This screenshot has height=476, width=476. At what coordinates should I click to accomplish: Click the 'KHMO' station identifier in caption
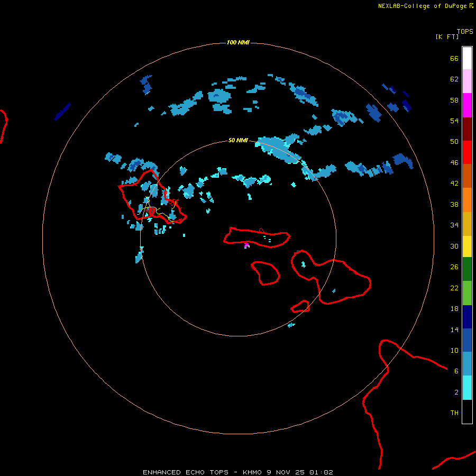(x=252, y=472)
